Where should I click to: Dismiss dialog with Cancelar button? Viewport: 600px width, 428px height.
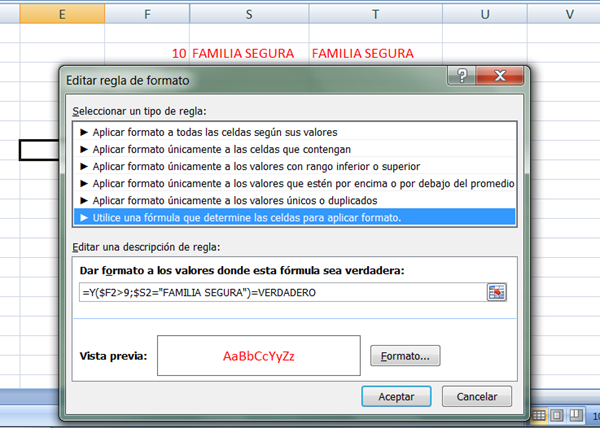click(477, 397)
